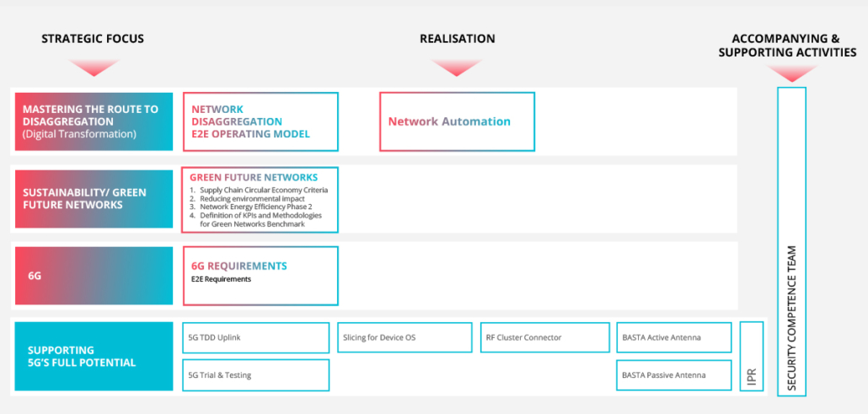This screenshot has height=414, width=868.
Task: Click the red arrow under Strategic Focus
Action: [94, 67]
